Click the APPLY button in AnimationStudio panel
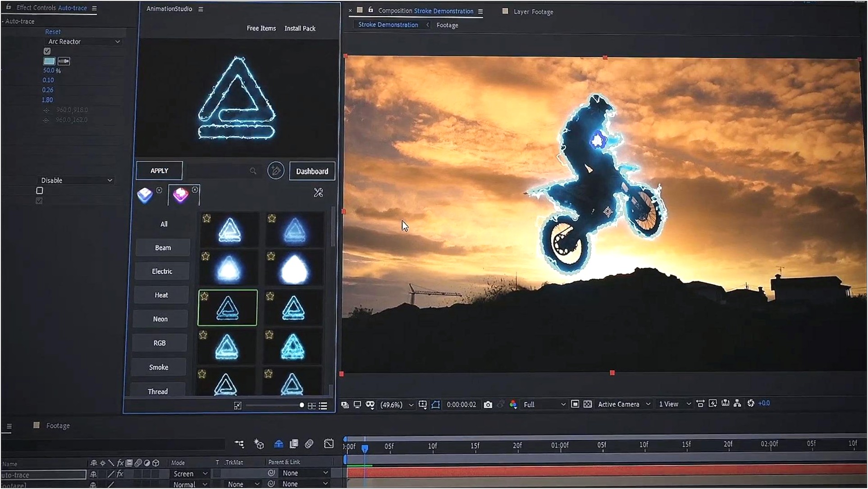Viewport: 868px width, 489px height. [159, 171]
